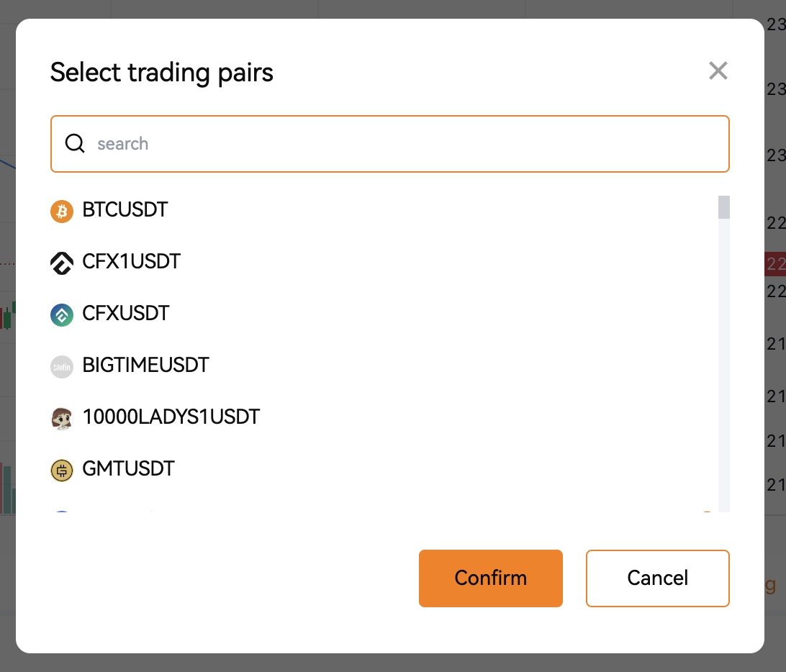Click the empty scrollbar track below thumb
The image size is (786, 672).
click(x=724, y=365)
